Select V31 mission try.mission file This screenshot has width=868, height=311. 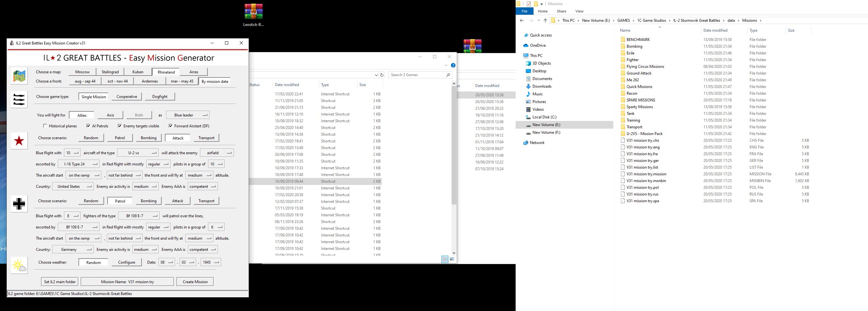point(646,174)
